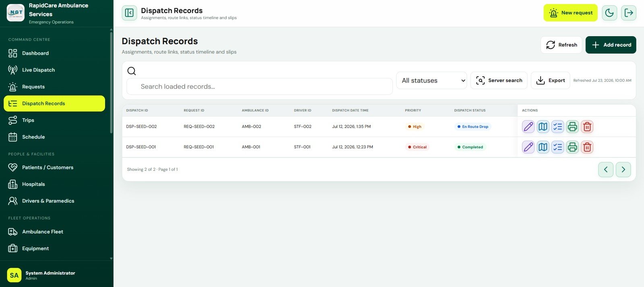Open route map for DSP-SEED-001
644x287 pixels.
(543, 147)
